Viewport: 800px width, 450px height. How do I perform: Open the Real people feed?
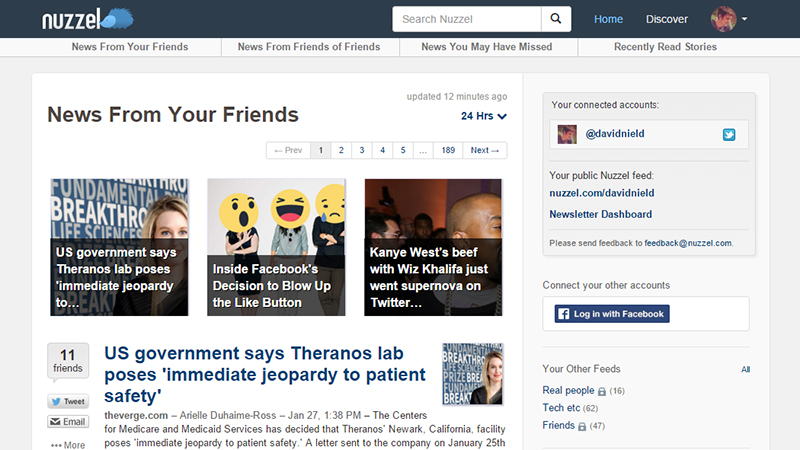pyautogui.click(x=568, y=390)
